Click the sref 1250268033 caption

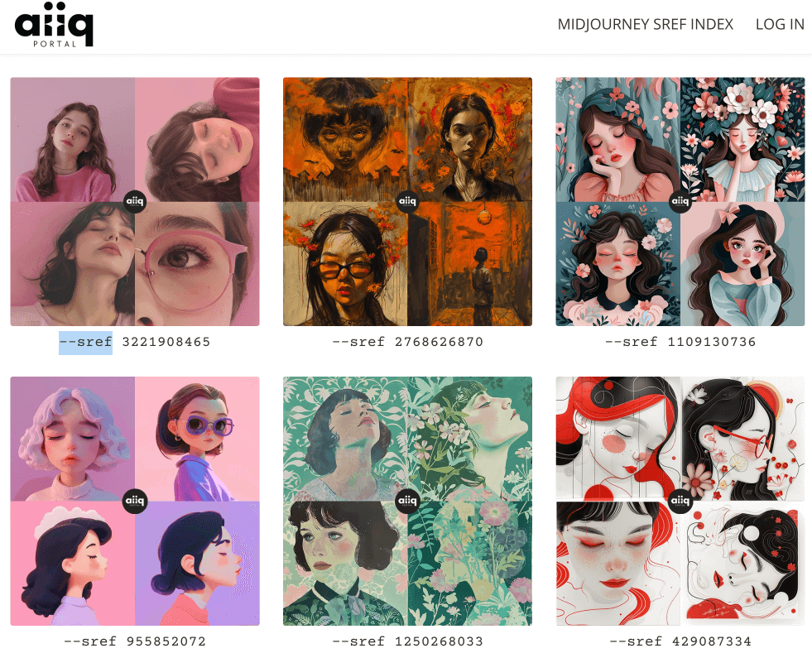(x=407, y=641)
